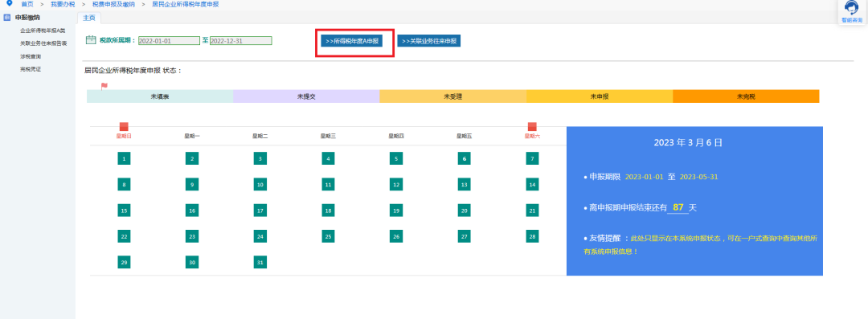Click the red marker above 星期日

124,126
